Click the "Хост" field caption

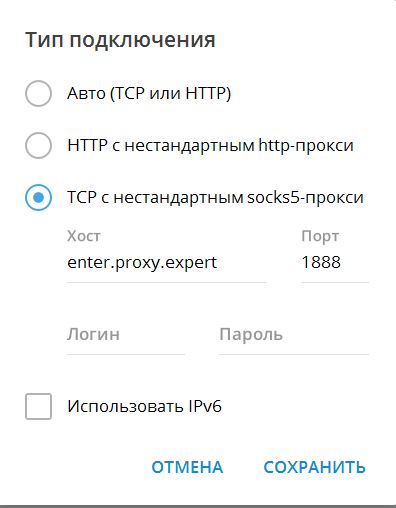click(x=84, y=236)
